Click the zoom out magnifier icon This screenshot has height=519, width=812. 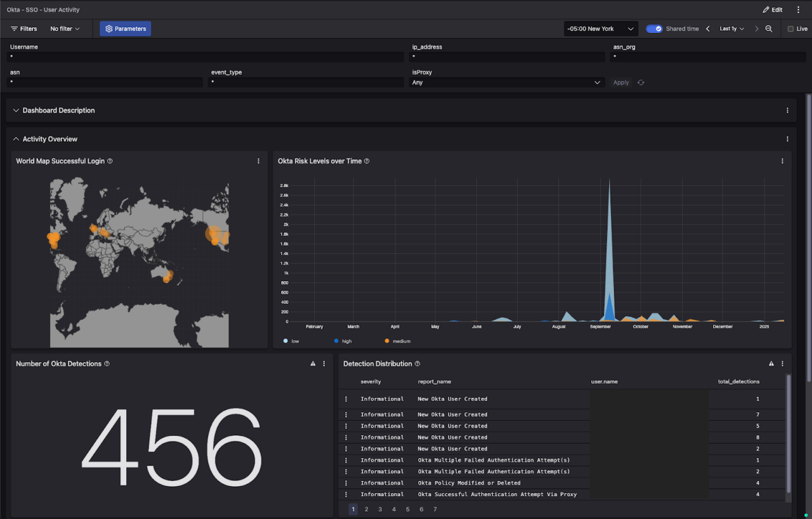tap(769, 29)
